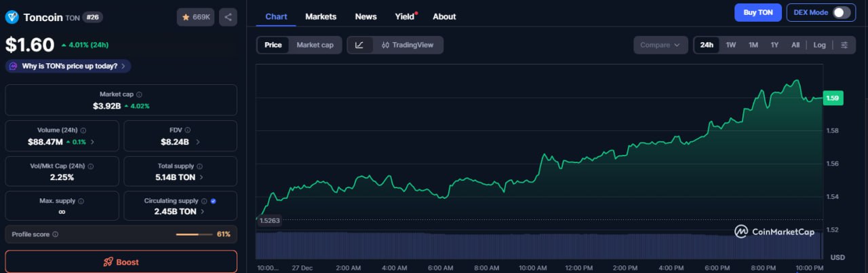Click the line chart type icon
Image resolution: width=868 pixels, height=273 pixels.
click(359, 45)
